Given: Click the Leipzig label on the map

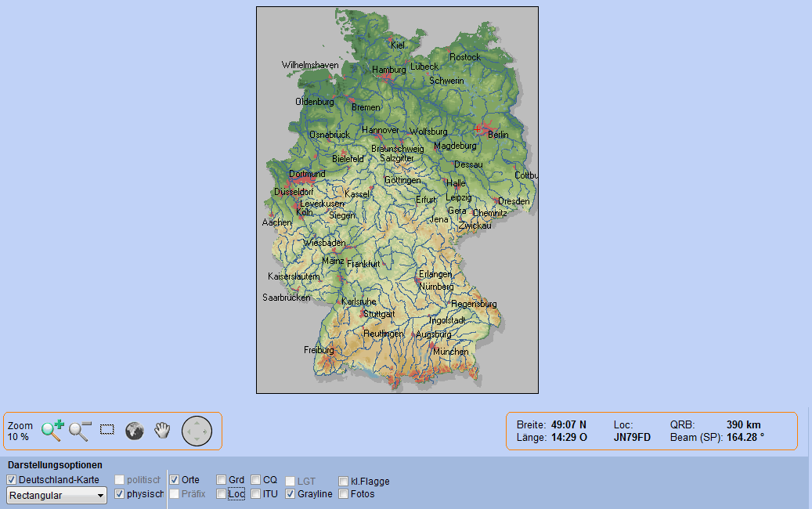Looking at the screenshot, I should (459, 198).
